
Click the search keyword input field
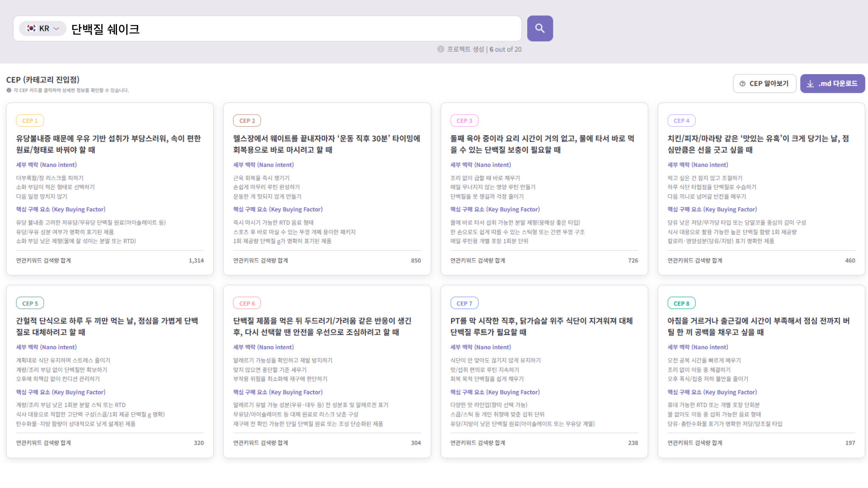292,29
